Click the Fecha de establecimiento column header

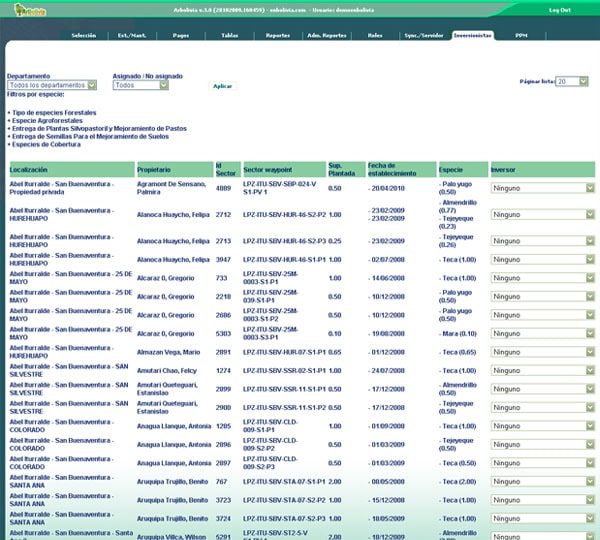click(x=402, y=169)
